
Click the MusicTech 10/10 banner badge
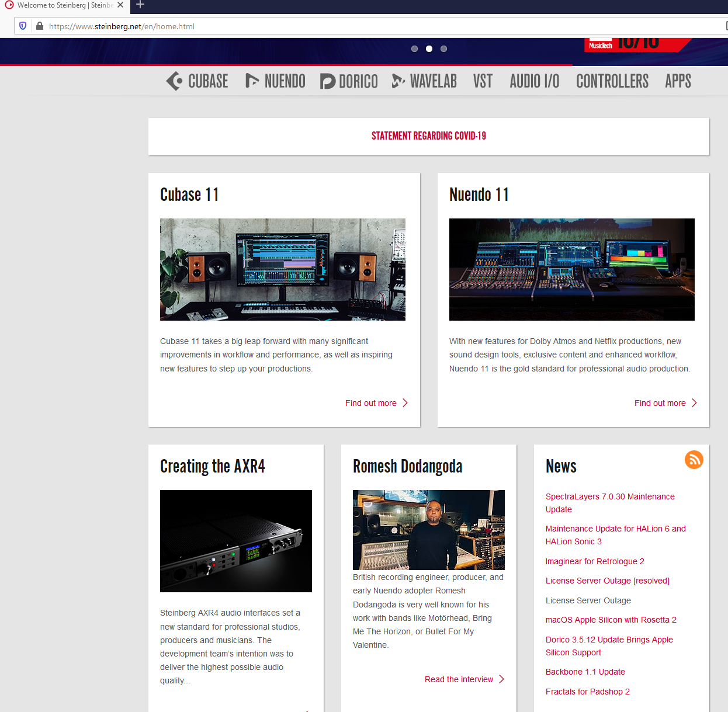click(638, 44)
